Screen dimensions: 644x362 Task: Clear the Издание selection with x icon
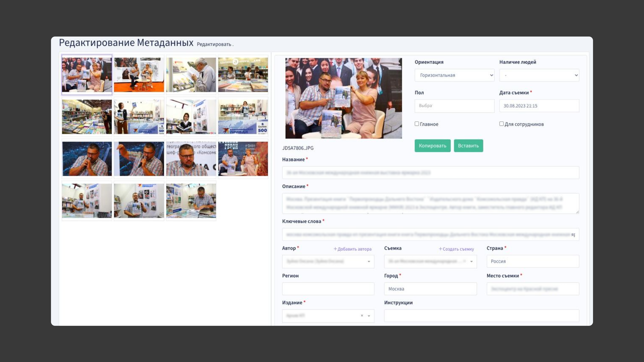(x=362, y=316)
